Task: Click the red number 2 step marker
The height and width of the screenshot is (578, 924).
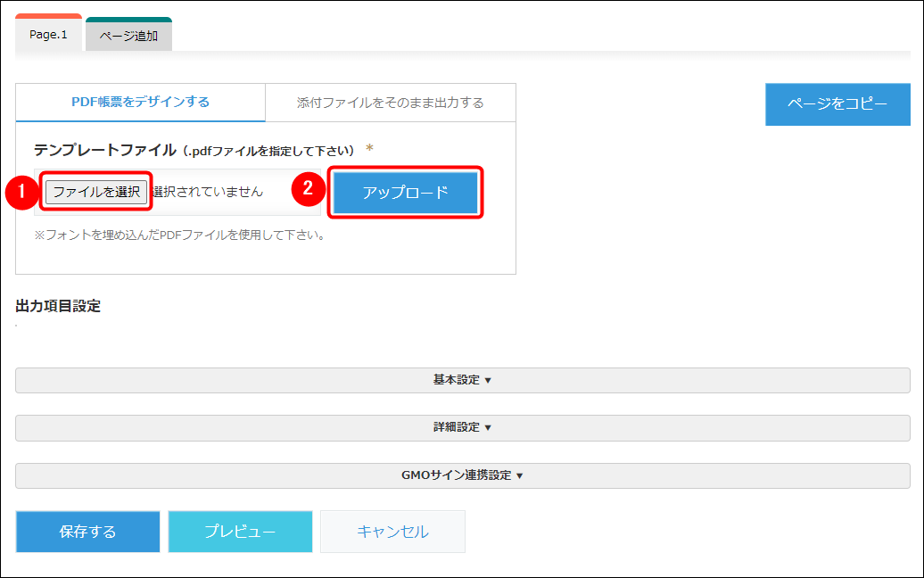Action: [307, 188]
